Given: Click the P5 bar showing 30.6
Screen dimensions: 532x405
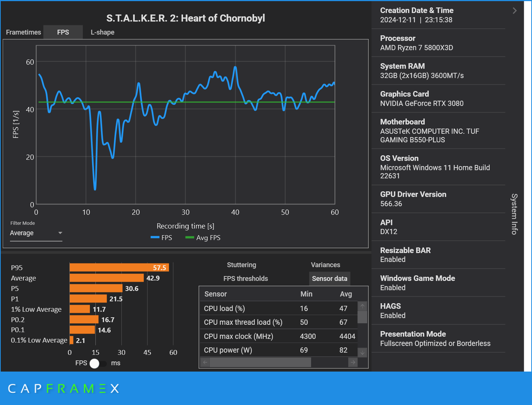Looking at the screenshot, I should 96,288.
